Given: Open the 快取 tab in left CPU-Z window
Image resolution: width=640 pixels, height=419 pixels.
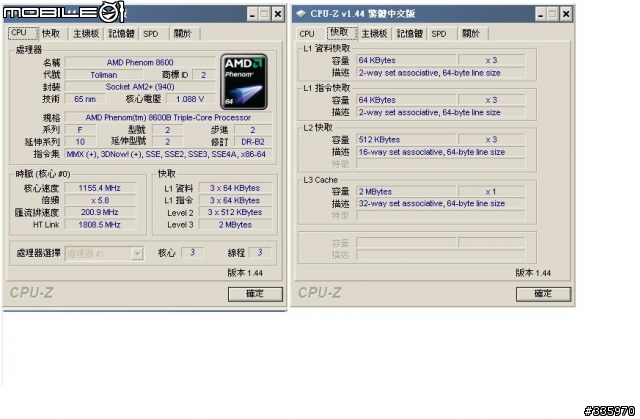Looking at the screenshot, I should click(x=51, y=33).
